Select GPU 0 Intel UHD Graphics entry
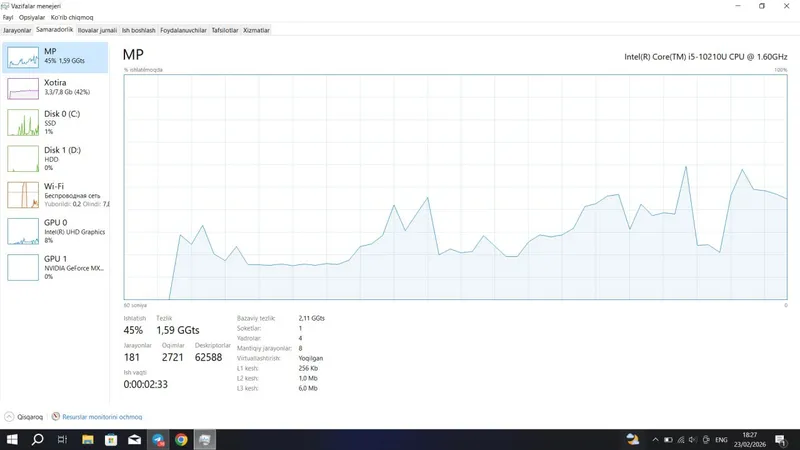The height and width of the screenshot is (450, 800). click(x=55, y=231)
